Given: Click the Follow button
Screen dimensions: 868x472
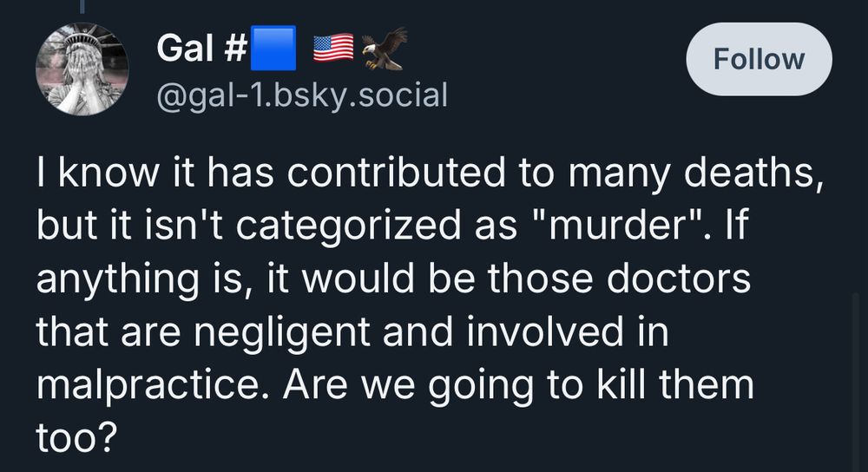Looking at the screenshot, I should [x=759, y=59].
